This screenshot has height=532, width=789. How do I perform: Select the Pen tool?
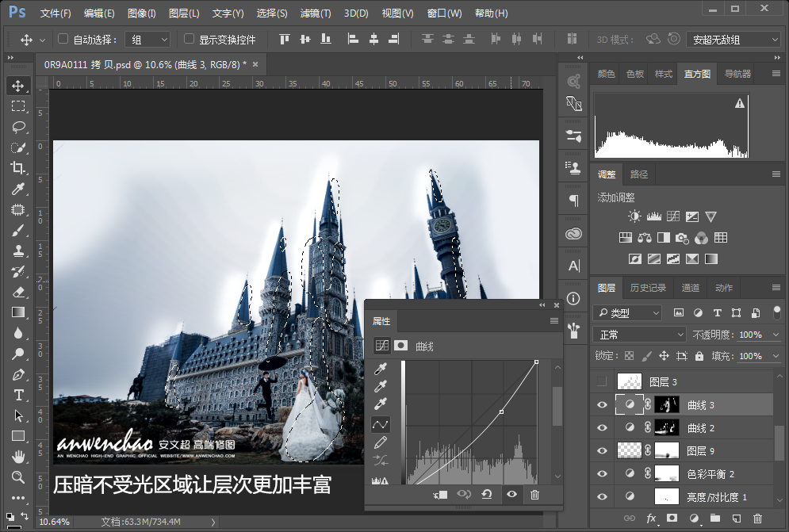[18, 374]
